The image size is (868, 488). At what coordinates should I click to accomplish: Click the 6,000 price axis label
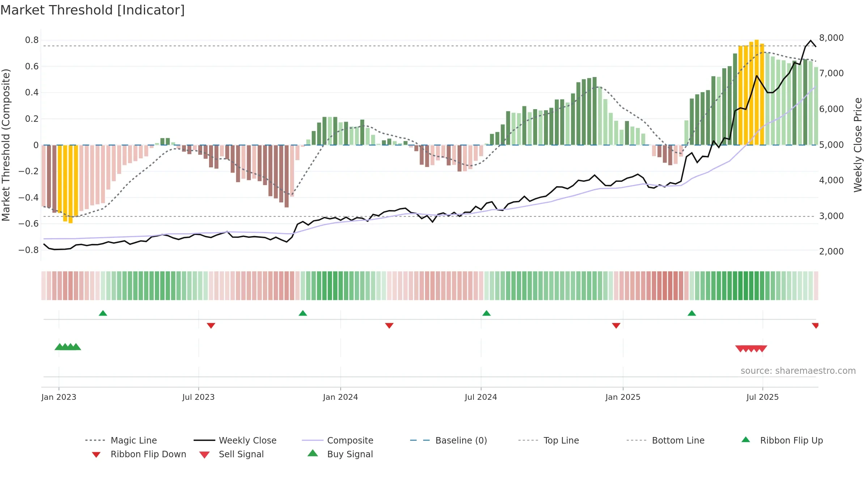point(831,109)
